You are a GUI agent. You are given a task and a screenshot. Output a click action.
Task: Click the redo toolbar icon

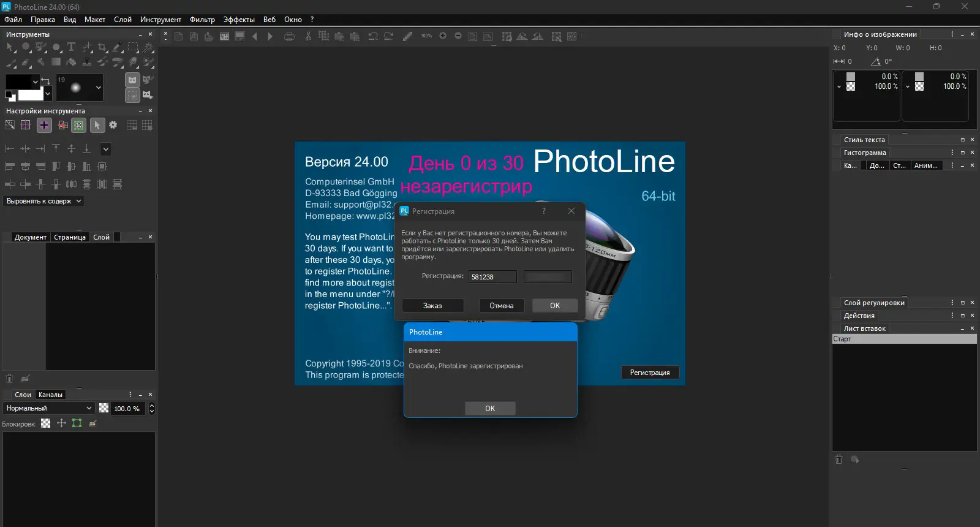pyautogui.click(x=388, y=37)
